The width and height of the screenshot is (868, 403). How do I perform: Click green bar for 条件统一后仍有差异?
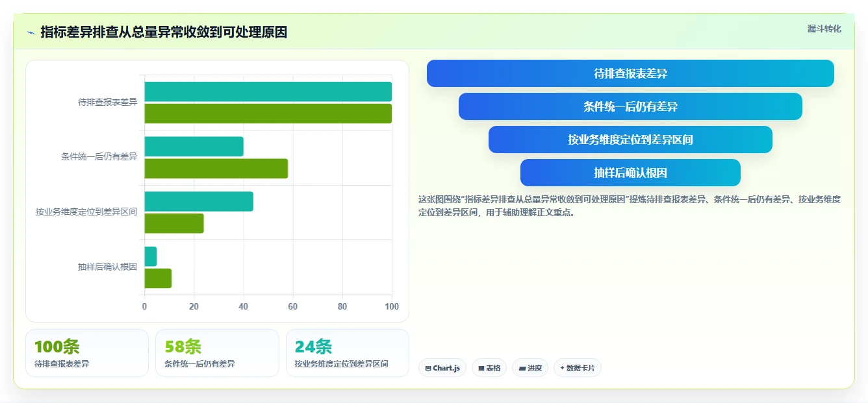(x=216, y=169)
